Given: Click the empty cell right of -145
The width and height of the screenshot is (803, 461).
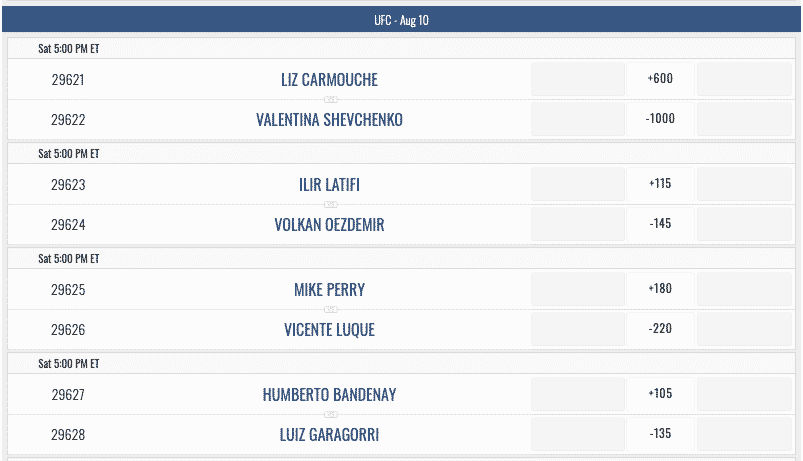Looking at the screenshot, I should point(745,224).
